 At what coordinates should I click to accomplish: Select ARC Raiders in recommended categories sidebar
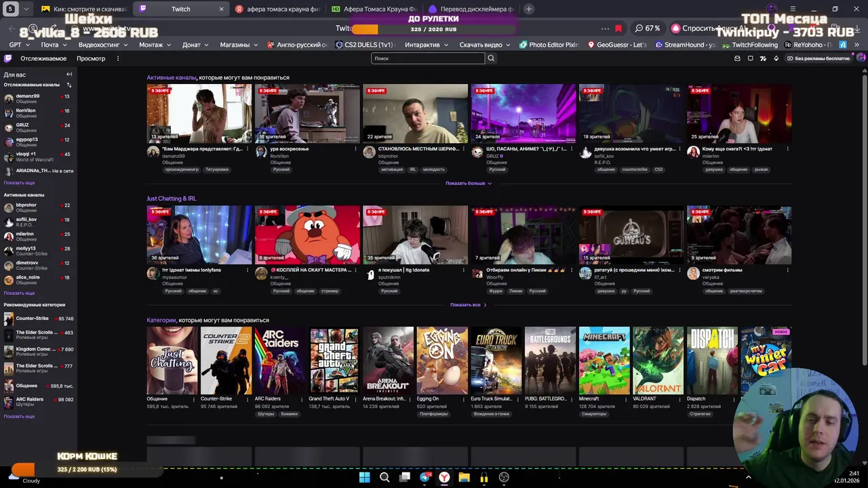point(38,402)
